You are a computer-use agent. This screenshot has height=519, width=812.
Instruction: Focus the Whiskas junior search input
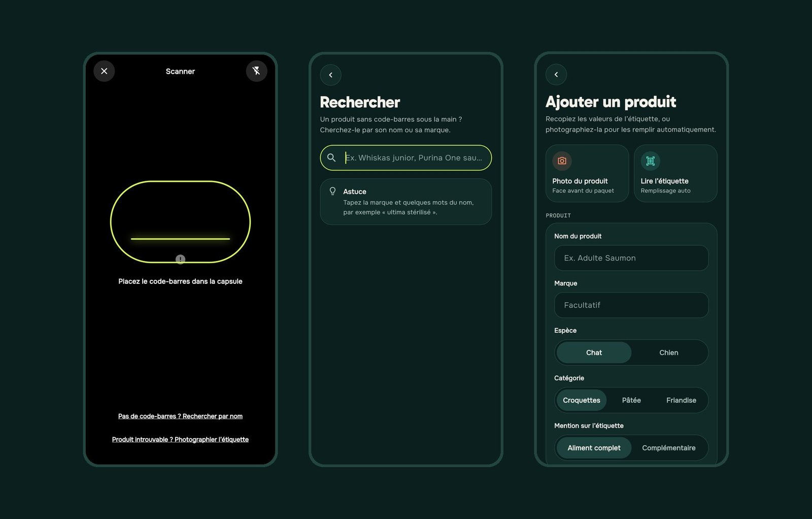coord(406,157)
